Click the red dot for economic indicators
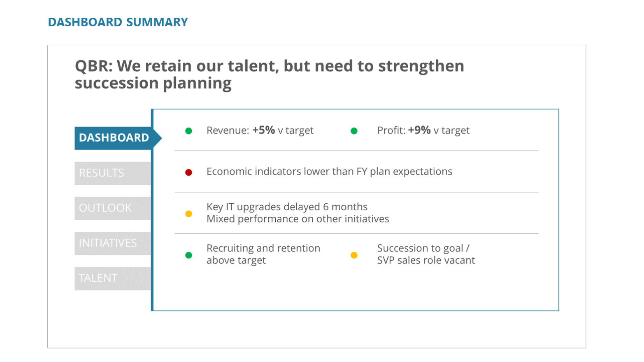This screenshot has height=362, width=644. pyautogui.click(x=189, y=172)
